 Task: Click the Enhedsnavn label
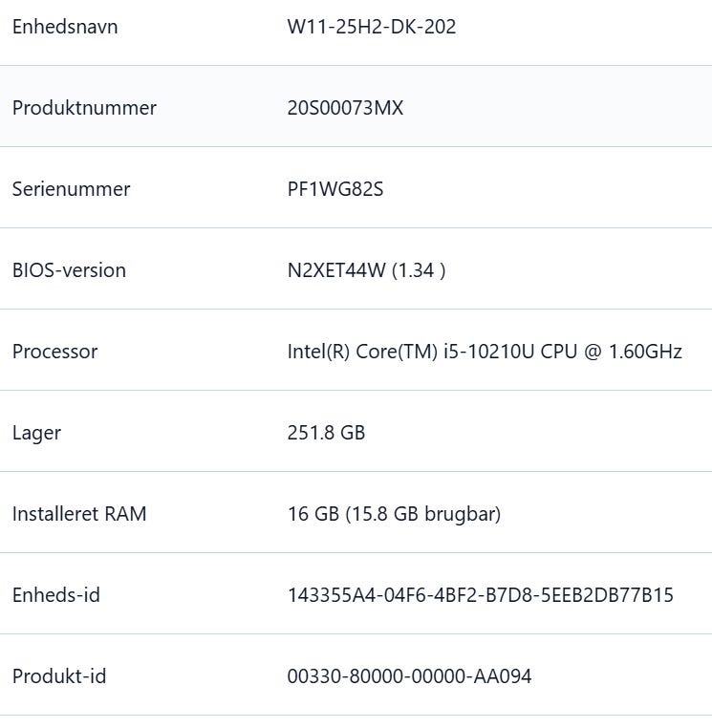tap(65, 27)
